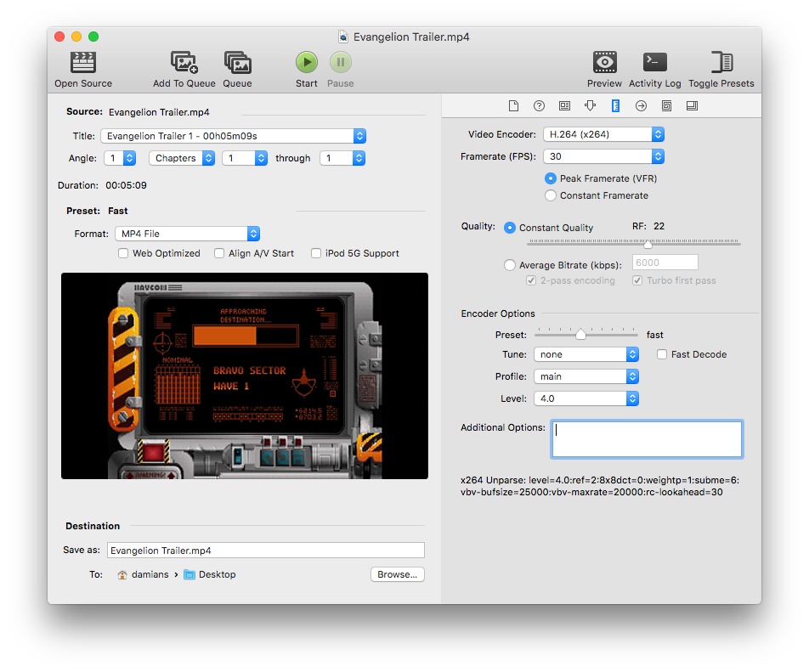Select Peak Framerate (VFR) radio button
809x672 pixels.
point(551,178)
